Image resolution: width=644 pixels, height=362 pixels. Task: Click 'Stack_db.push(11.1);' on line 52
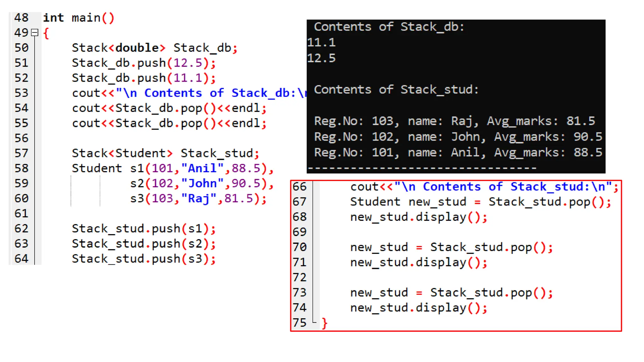[144, 78]
